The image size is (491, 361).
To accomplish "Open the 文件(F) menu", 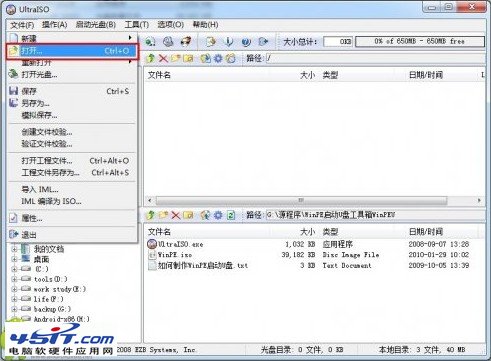I will point(22,25).
